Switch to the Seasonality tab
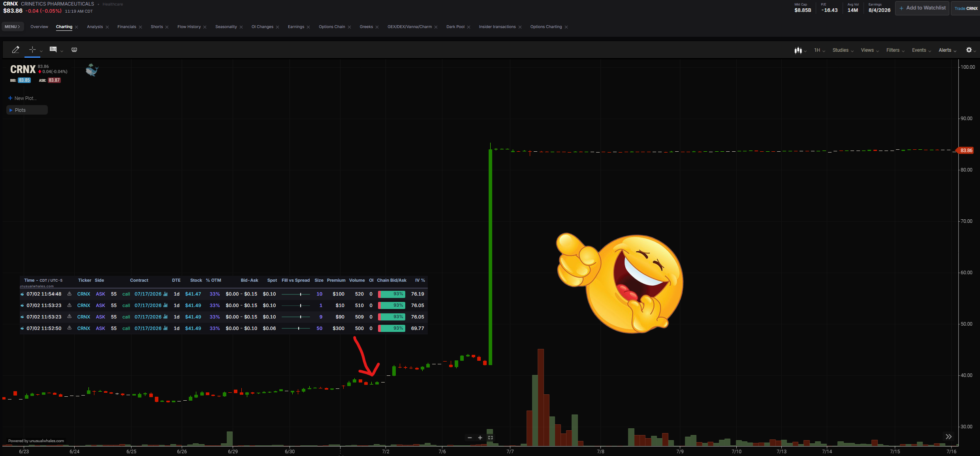Viewport: 980px width, 456px height. coord(226,27)
